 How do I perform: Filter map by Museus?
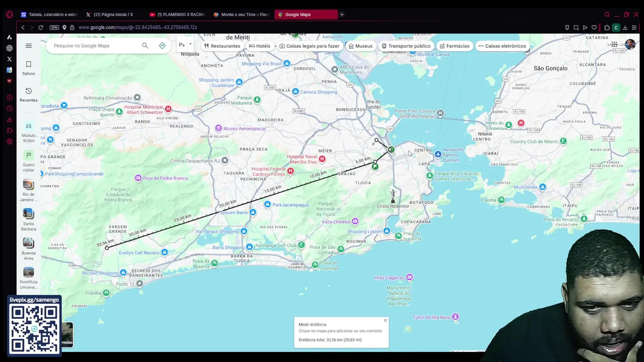pos(360,46)
